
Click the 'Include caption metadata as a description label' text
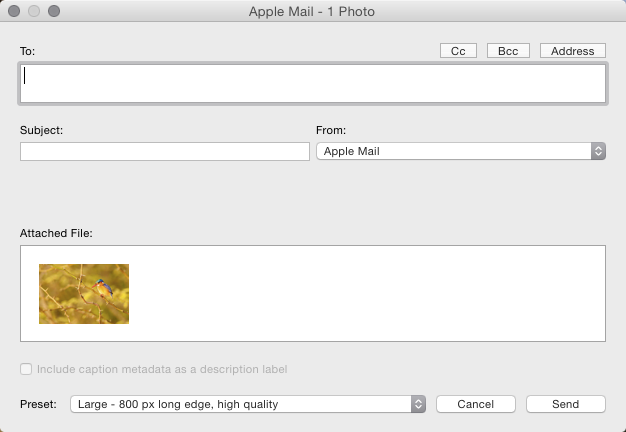[162, 369]
